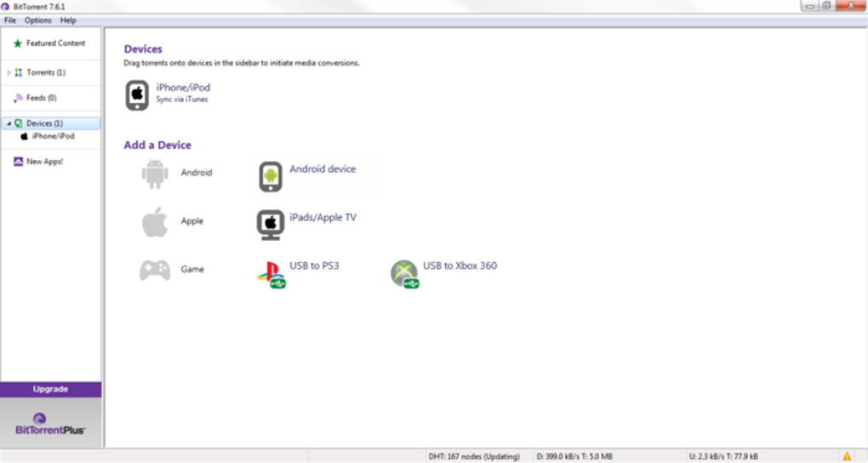Click the BitTorrent logo in title bar

(x=5, y=7)
